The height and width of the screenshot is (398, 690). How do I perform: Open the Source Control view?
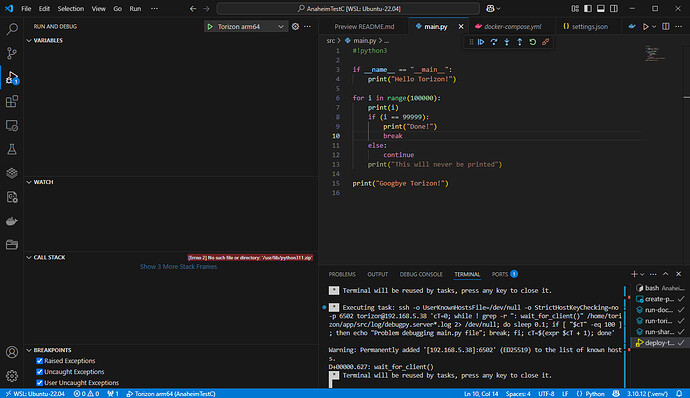[12, 54]
